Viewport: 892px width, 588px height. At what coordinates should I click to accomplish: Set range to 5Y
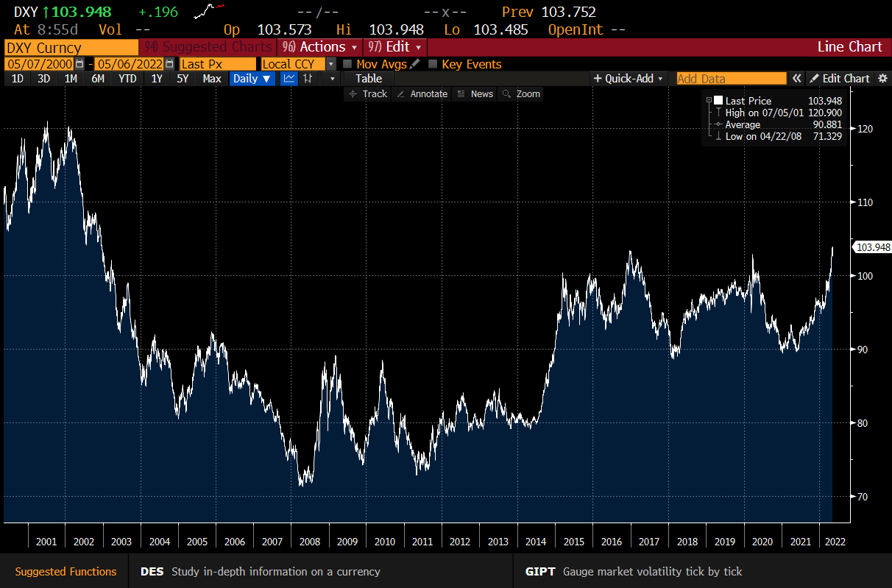point(183,79)
